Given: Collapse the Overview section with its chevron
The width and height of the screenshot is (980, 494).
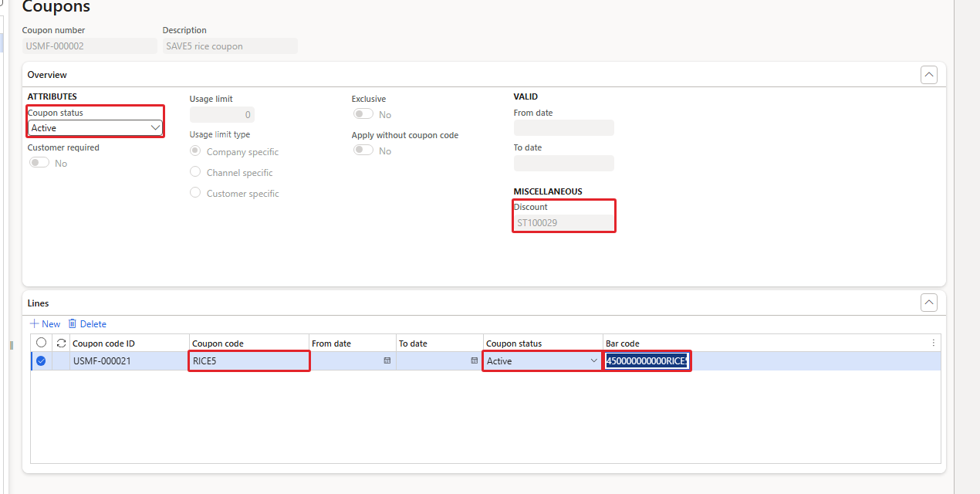Looking at the screenshot, I should pyautogui.click(x=929, y=75).
